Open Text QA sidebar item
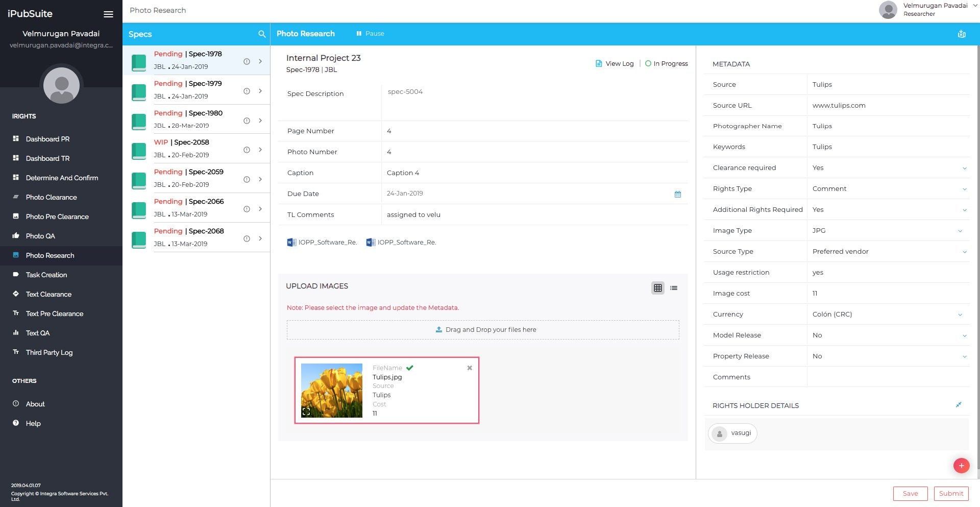This screenshot has height=507, width=980. click(61, 333)
